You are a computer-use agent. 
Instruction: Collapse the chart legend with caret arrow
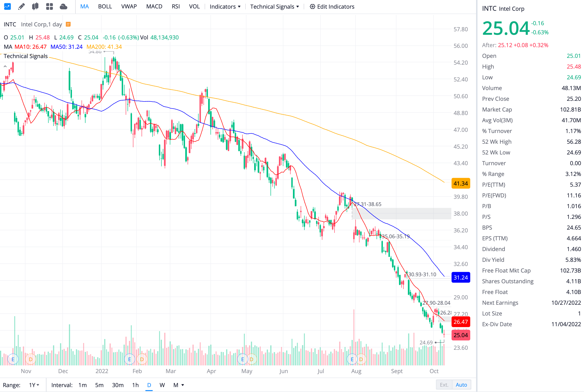click(5, 66)
